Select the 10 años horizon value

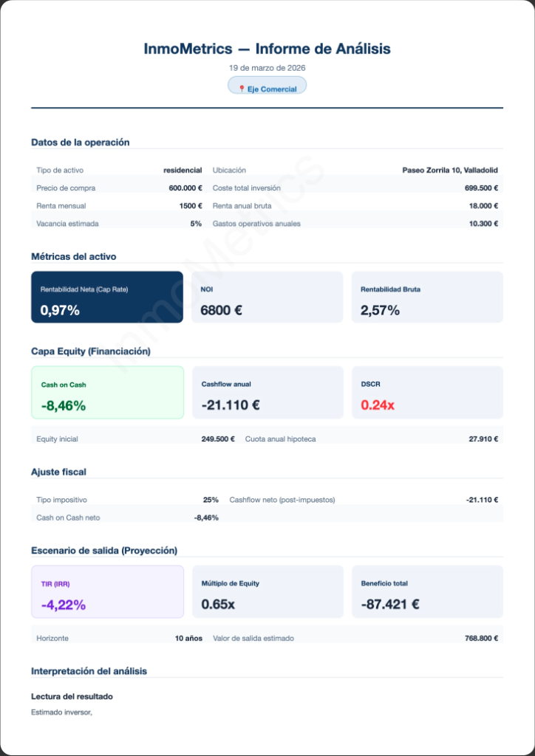point(188,639)
